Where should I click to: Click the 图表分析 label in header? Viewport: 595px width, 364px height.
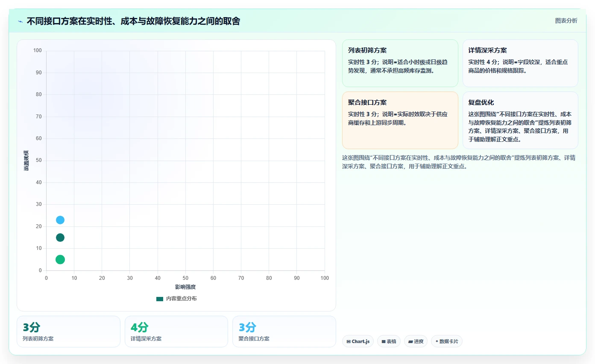pyautogui.click(x=566, y=21)
